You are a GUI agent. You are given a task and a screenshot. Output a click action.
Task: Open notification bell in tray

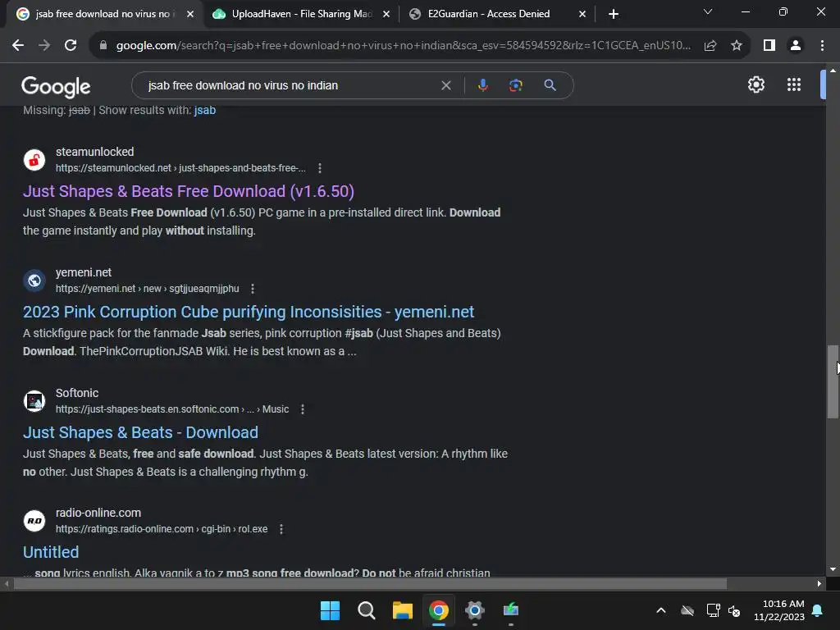818,610
